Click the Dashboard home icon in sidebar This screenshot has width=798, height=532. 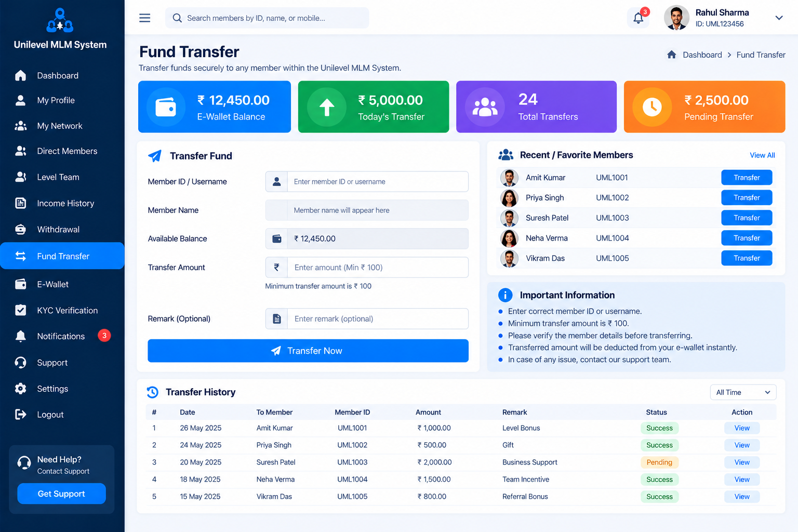pos(21,75)
